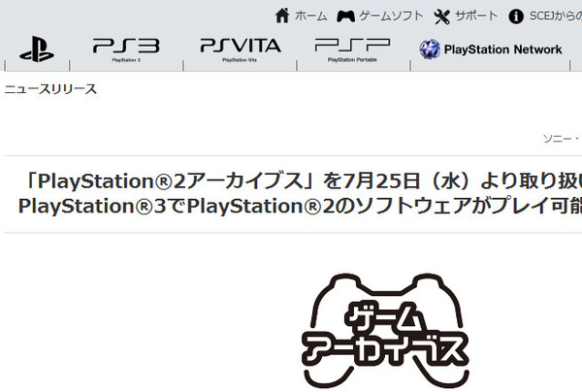The image size is (582, 392).
Task: Open the サポート link
Action: 476,16
